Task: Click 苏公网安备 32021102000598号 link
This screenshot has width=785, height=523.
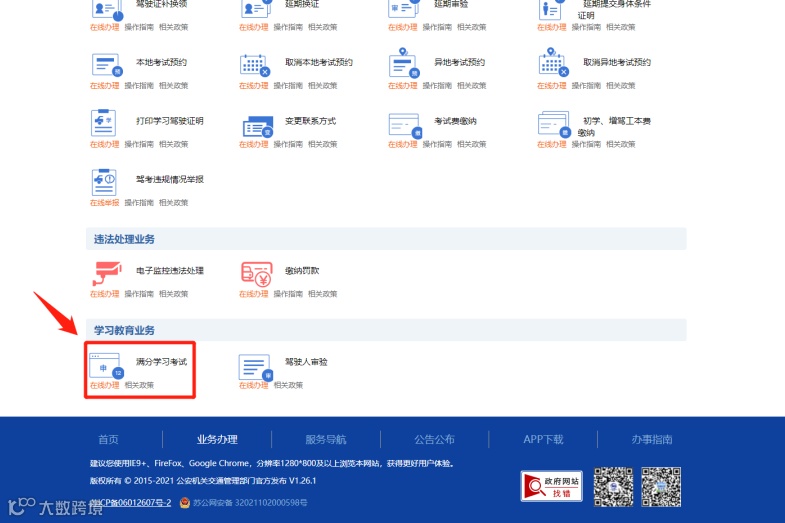Action: click(x=250, y=502)
